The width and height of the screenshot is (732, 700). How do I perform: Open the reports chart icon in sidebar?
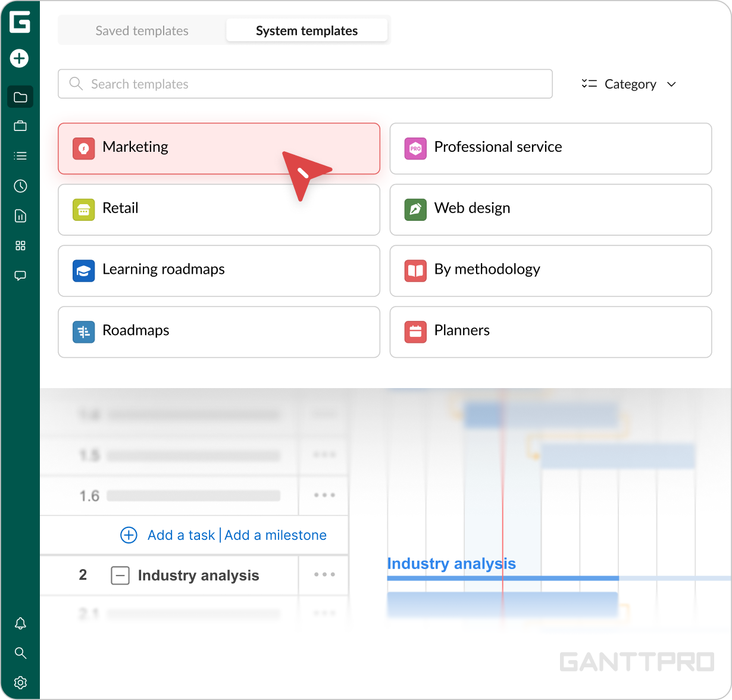tap(20, 216)
